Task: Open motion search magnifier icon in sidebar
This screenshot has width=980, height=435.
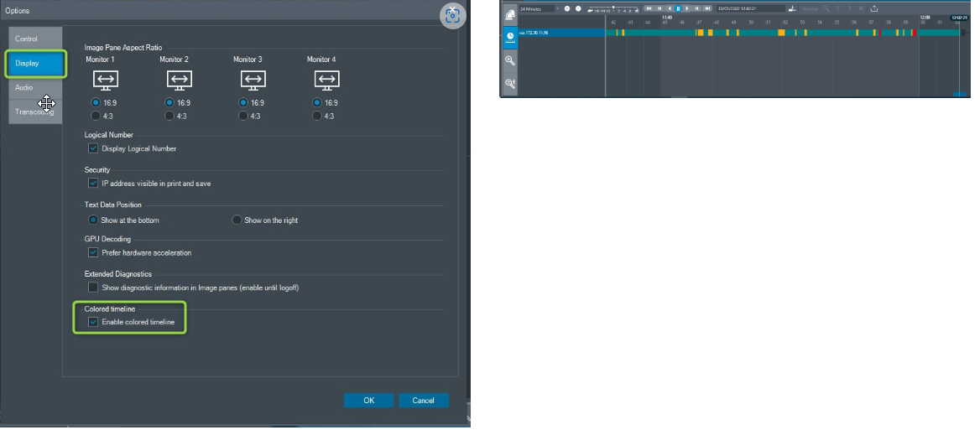Action: point(510,83)
